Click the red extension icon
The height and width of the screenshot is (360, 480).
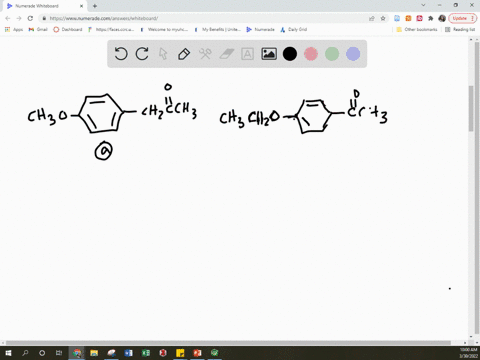coord(419,18)
